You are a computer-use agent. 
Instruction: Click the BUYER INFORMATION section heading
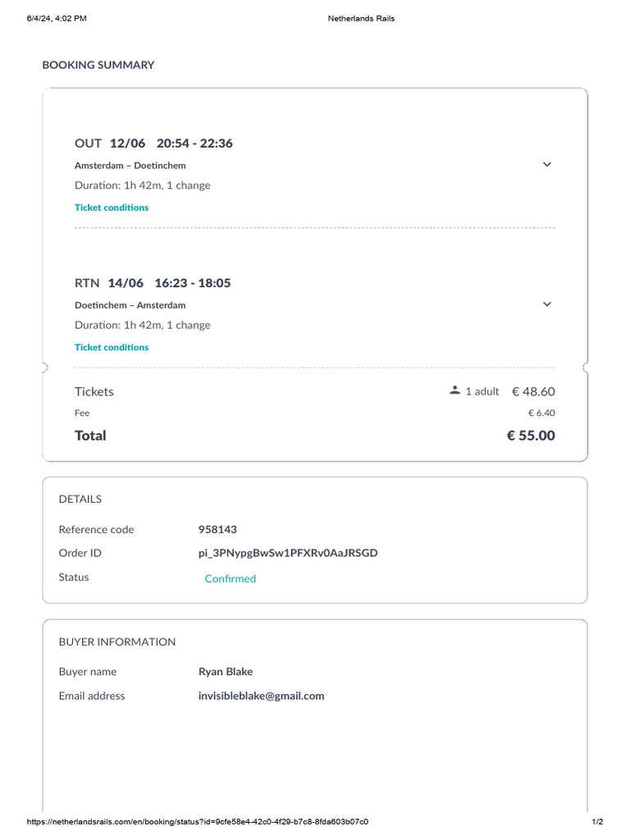tap(117, 641)
